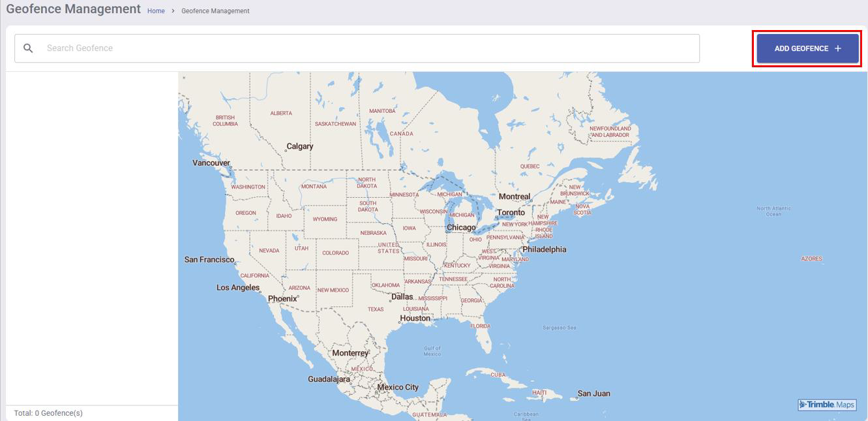Click Chicago on the map
868x421 pixels.
(x=461, y=228)
